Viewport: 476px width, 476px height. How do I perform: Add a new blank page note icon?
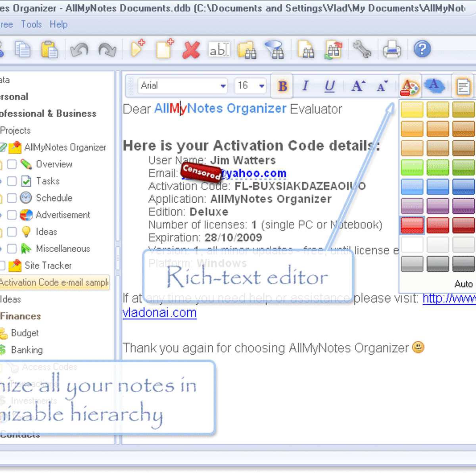[x=165, y=49]
